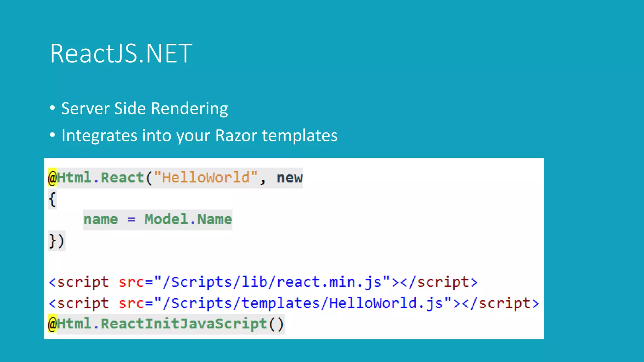Click the @Html.ReactInitJavaScript() code line
This screenshot has height=362, width=644.
(x=166, y=324)
